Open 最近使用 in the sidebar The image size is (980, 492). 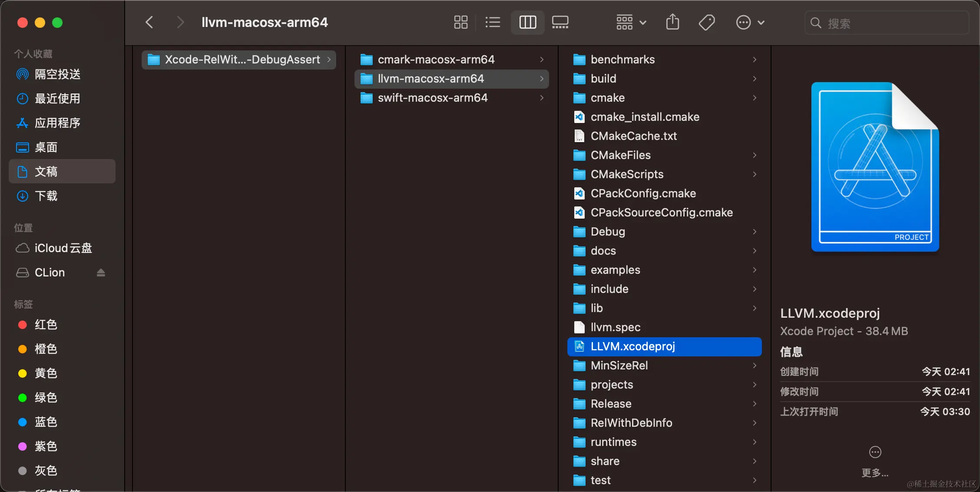point(62,99)
